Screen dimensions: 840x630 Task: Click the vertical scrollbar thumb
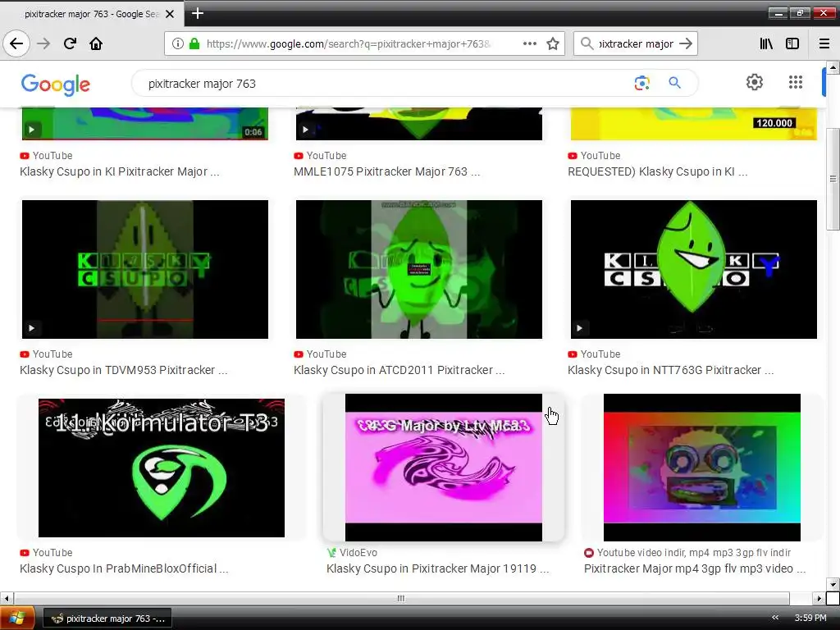click(833, 179)
